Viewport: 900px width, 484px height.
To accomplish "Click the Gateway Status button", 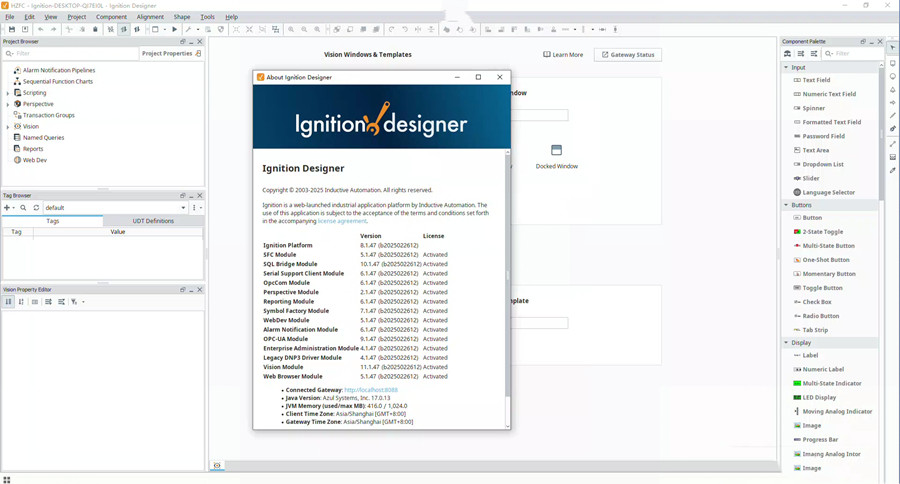I will [627, 55].
